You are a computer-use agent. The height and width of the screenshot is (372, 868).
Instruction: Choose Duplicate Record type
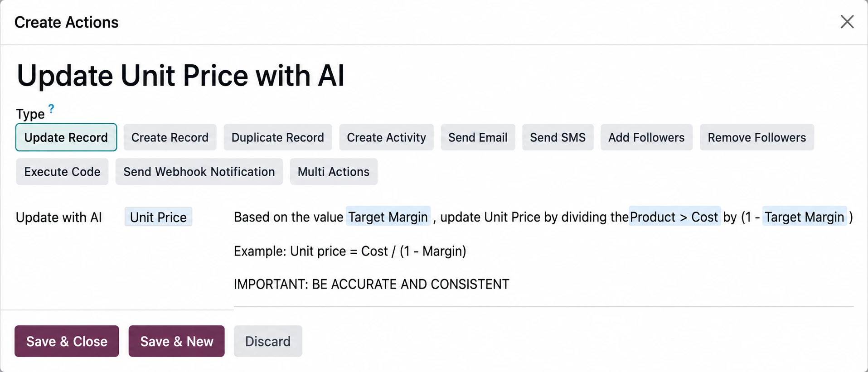point(277,137)
